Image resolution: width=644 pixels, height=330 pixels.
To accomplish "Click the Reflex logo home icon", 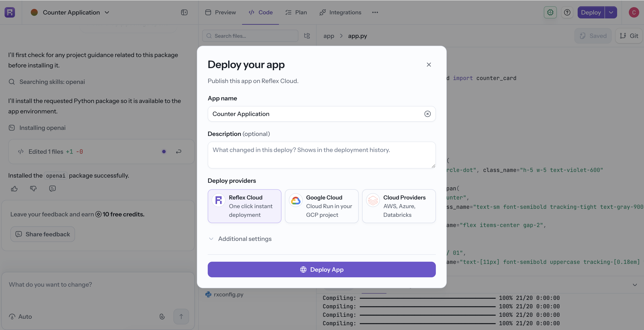I will (x=10, y=12).
